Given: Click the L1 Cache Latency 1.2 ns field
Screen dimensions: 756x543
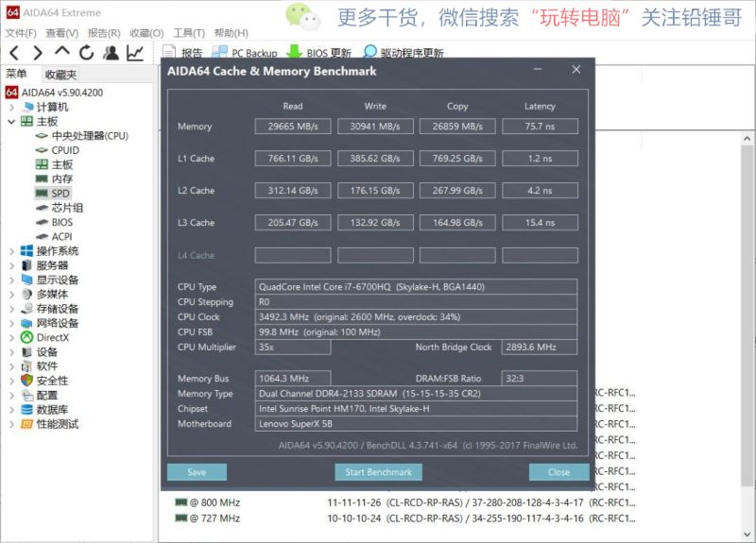Looking at the screenshot, I should pyautogui.click(x=540, y=159).
